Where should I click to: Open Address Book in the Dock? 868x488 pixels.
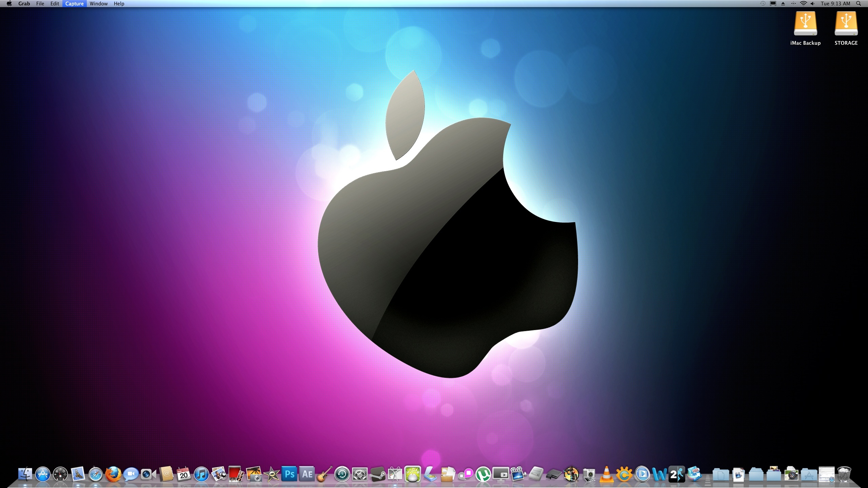(166, 474)
